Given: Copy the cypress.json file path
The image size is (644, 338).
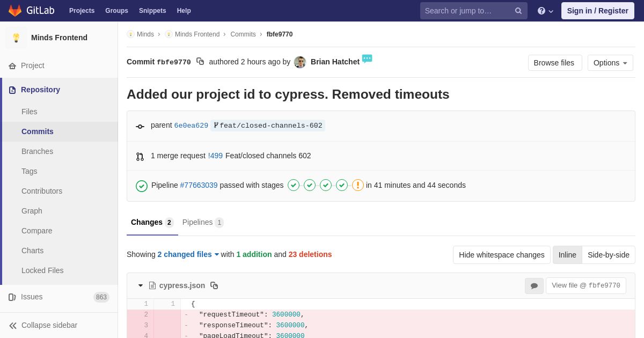Looking at the screenshot, I should (x=214, y=285).
